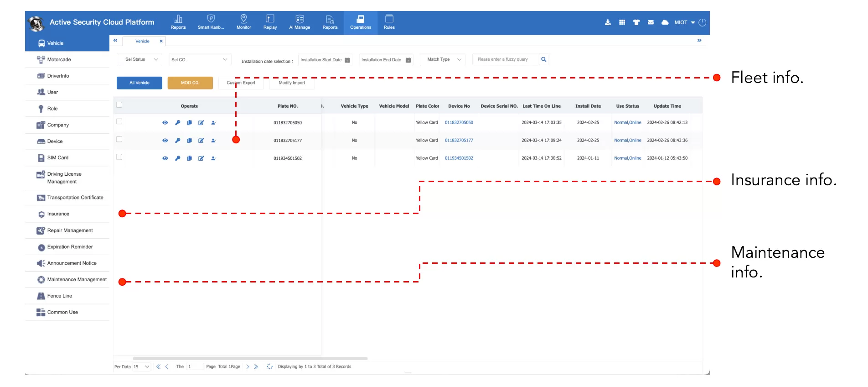The image size is (868, 387).
Task: Click the fuzzy query input field
Action: point(505,59)
